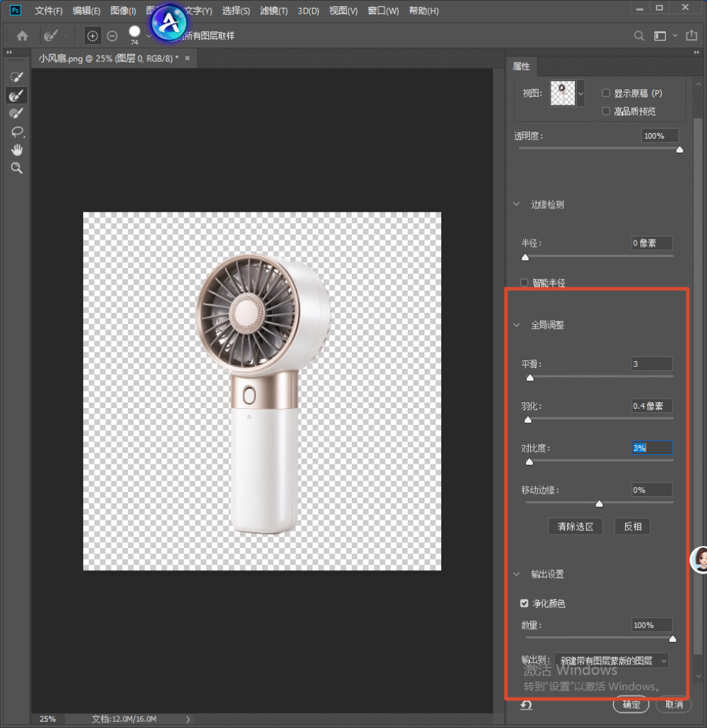Click the 移动边缘 slider handle
The height and width of the screenshot is (728, 707).
(x=600, y=504)
